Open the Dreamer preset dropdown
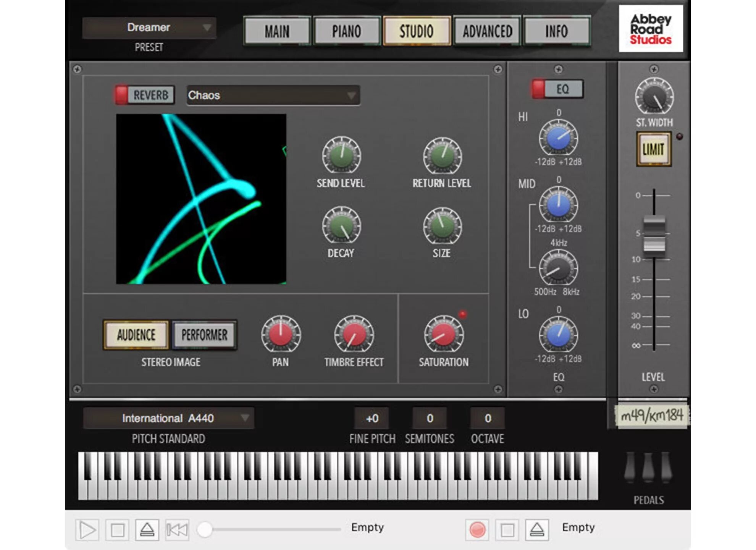Viewport: 756px width, 550px height. tap(149, 27)
